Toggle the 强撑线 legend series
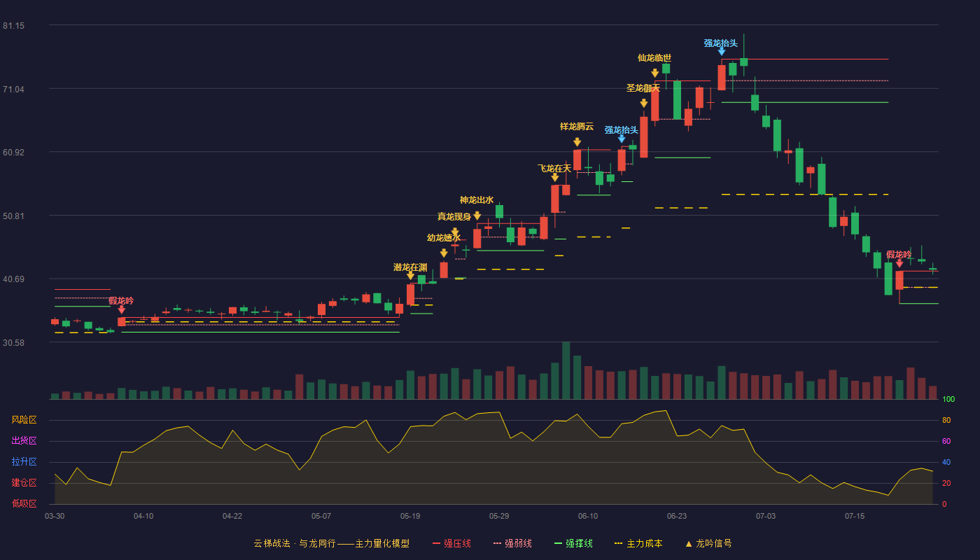 pos(573,543)
